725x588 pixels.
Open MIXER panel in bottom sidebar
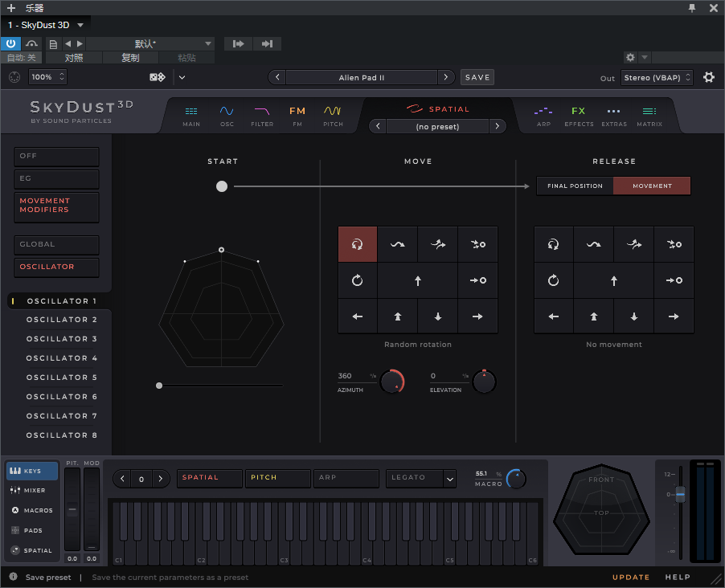pos(31,491)
